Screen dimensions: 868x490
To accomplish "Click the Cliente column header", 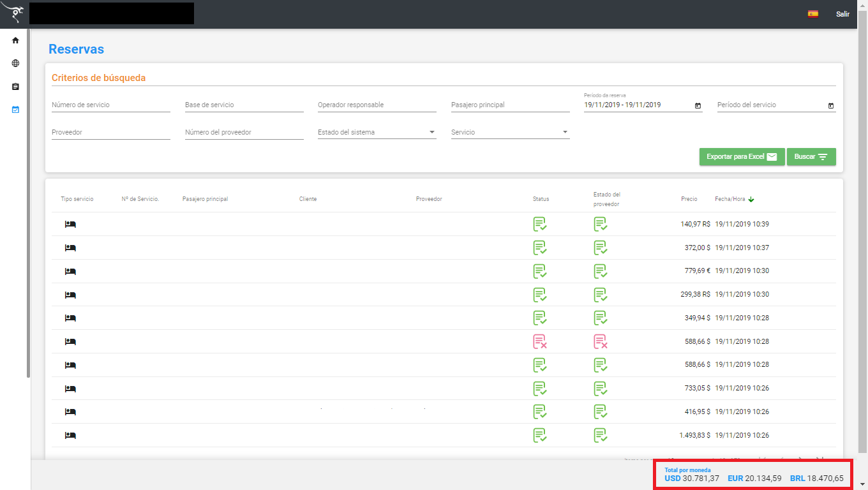I will click(308, 199).
